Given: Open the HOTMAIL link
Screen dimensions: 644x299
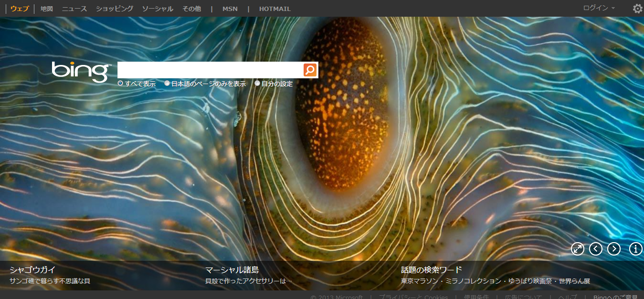Looking at the screenshot, I should coord(274,9).
